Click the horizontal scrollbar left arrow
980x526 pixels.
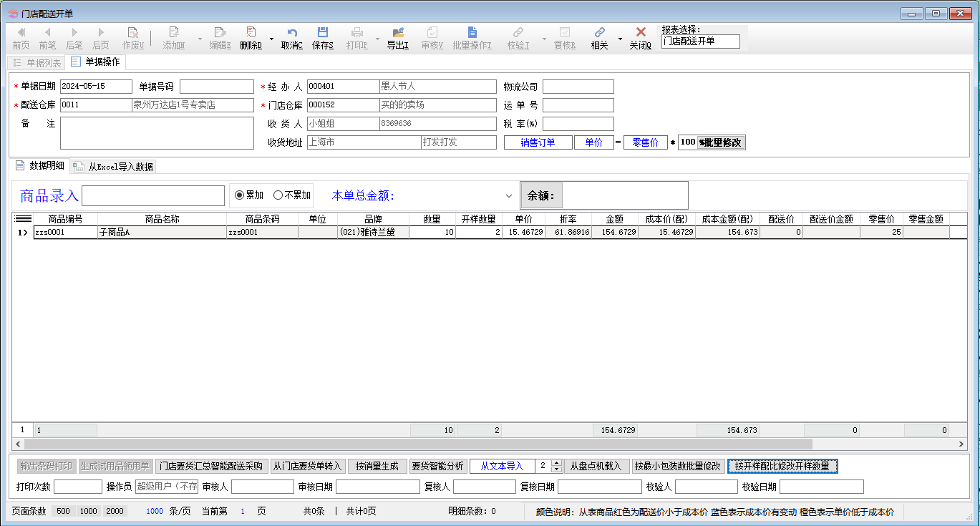[19, 444]
